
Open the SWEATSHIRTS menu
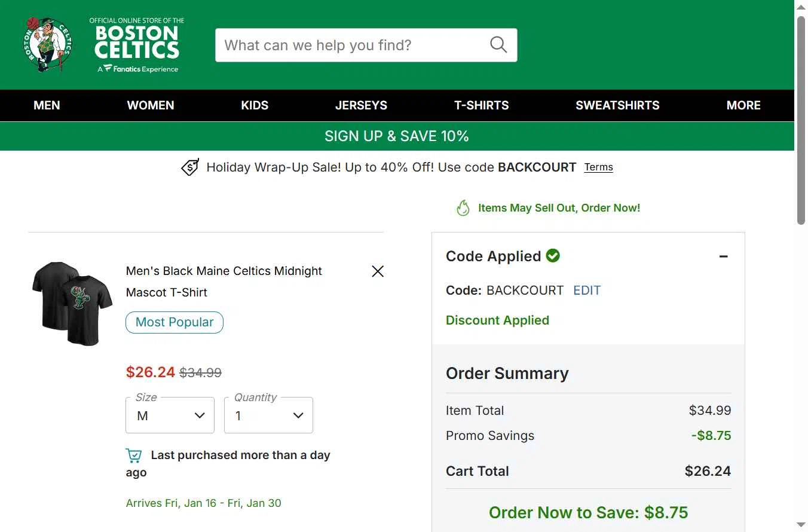pyautogui.click(x=617, y=105)
